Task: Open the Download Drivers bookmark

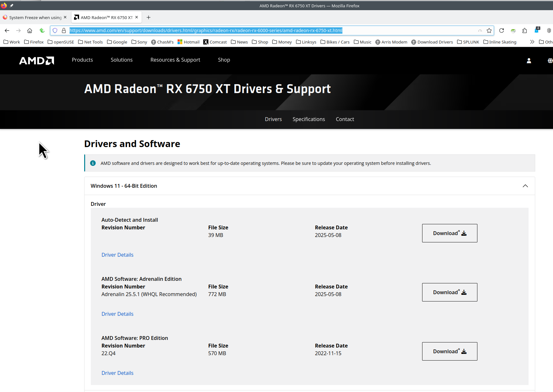Action: click(432, 42)
